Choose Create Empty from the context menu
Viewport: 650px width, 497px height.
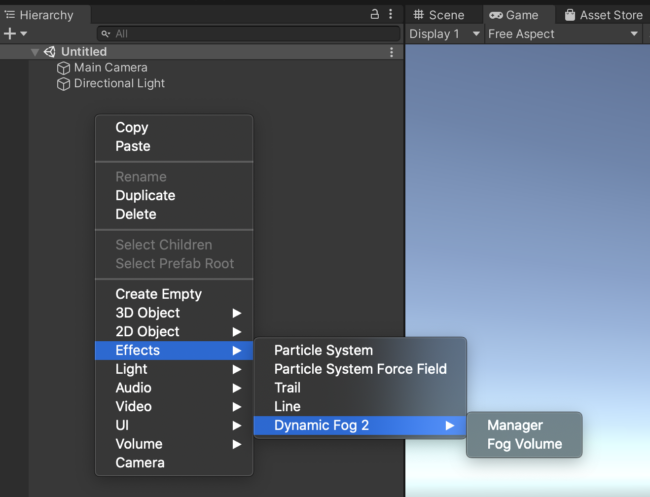point(174,294)
